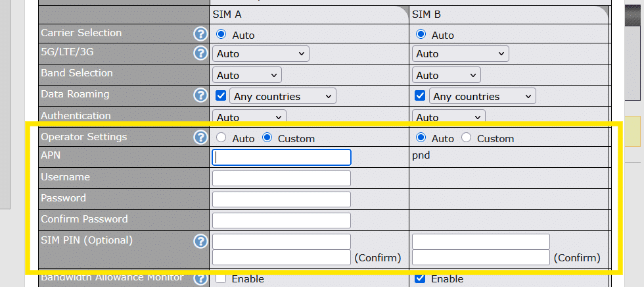Image resolution: width=644 pixels, height=287 pixels.
Task: Open the 5G/LTE/3G help icon
Action: point(200,53)
